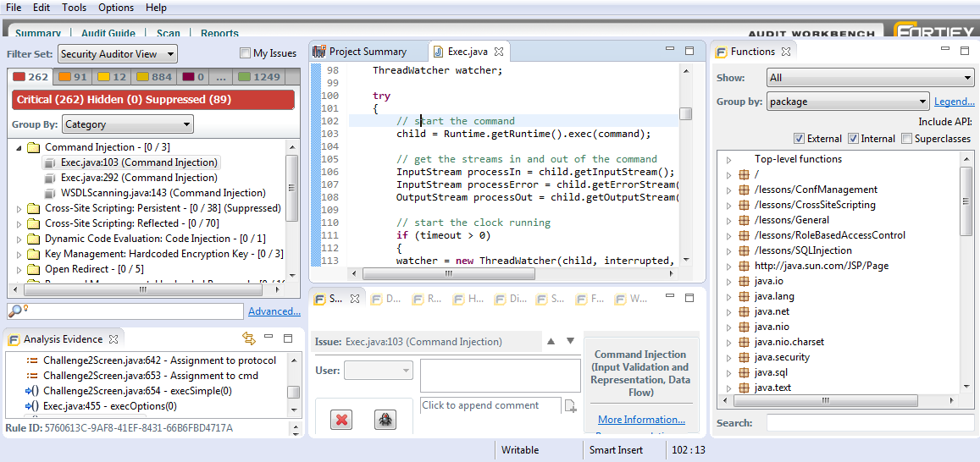Click the execSimple(0) call arrow icon
980x462 pixels.
pyautogui.click(x=32, y=391)
